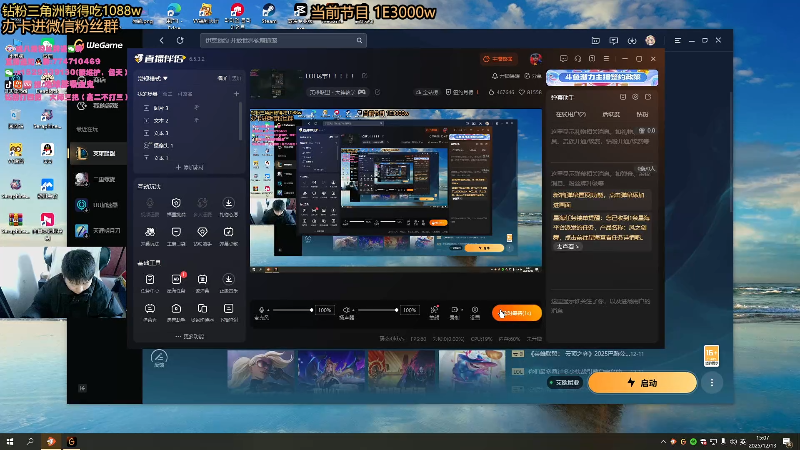This screenshot has height=450, width=800.
Task: Toggle visibility eye of the first text source row
Action: (x=196, y=108)
